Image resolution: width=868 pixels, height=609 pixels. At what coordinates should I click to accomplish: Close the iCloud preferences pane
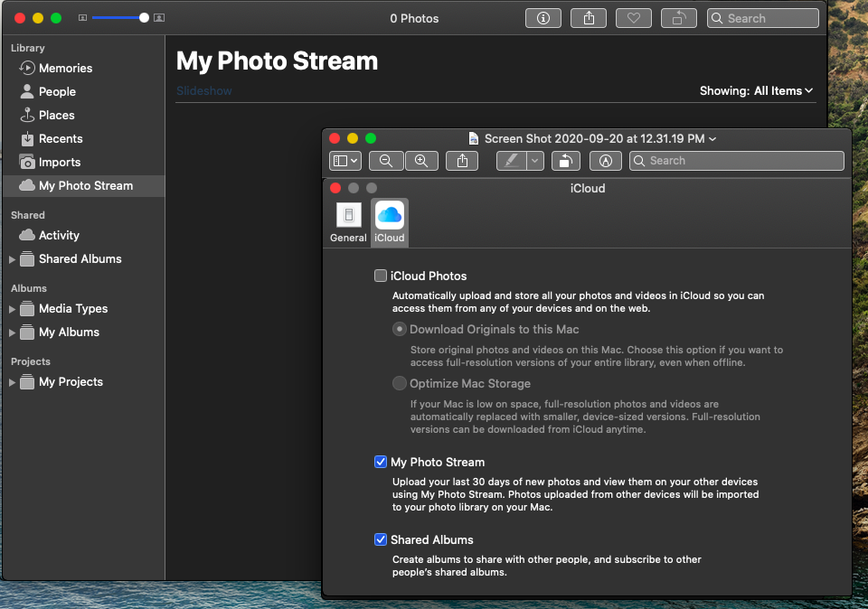tap(335, 188)
